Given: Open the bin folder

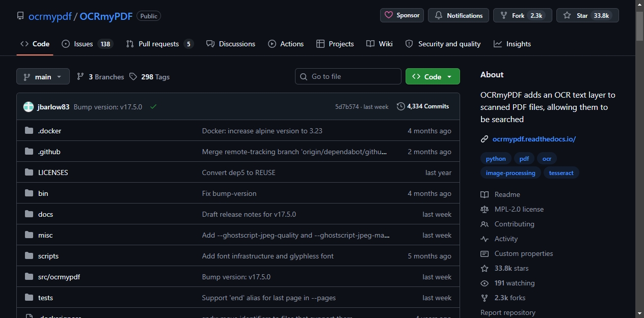Looking at the screenshot, I should 43,193.
